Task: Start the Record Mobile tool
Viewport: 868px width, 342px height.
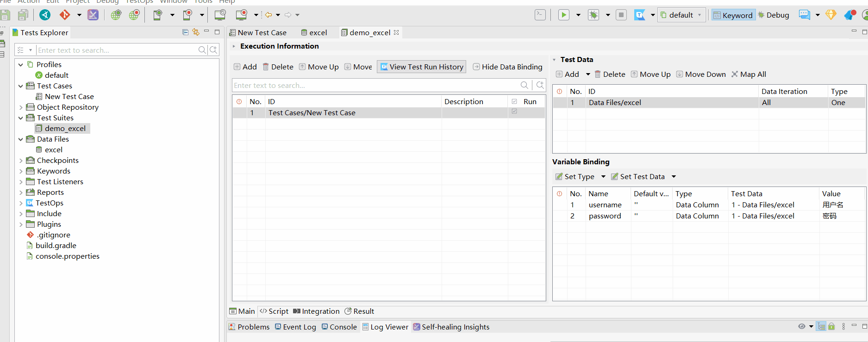Action: point(187,15)
